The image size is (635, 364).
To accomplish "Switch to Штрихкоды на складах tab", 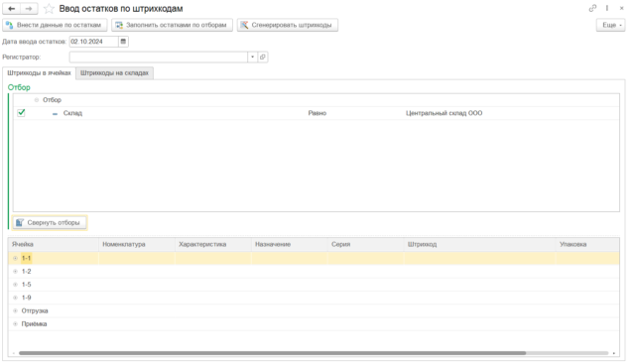I will click(x=115, y=72).
